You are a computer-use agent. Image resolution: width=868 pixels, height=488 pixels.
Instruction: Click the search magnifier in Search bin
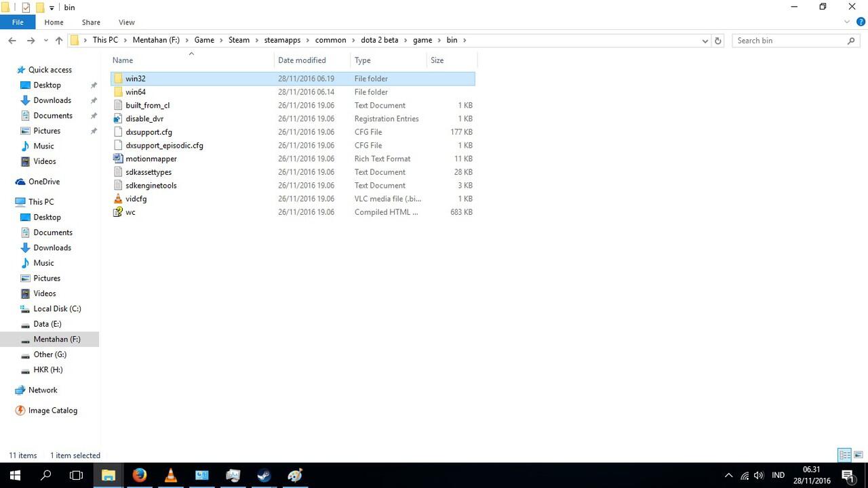click(x=852, y=41)
